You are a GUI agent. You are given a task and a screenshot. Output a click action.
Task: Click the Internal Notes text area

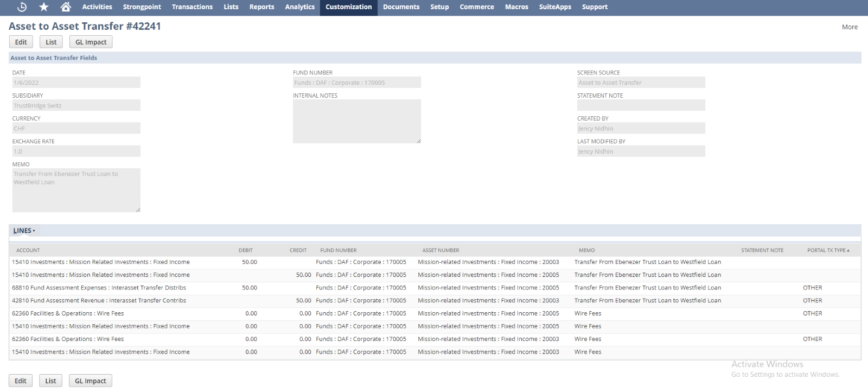[x=356, y=121]
